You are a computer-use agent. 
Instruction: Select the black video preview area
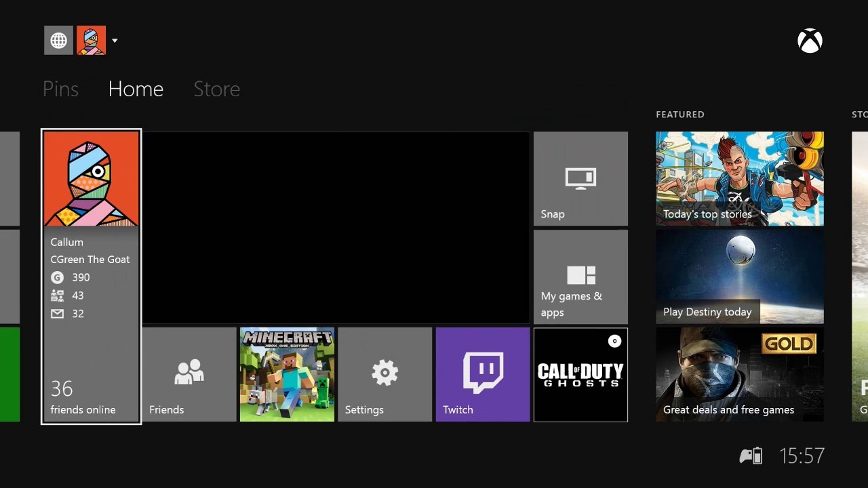[x=336, y=228]
